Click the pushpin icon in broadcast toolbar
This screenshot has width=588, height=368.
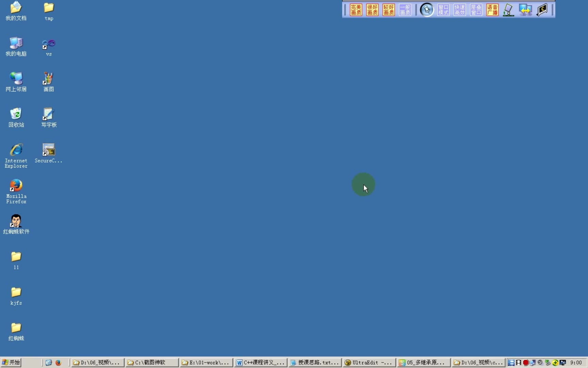pos(427,10)
